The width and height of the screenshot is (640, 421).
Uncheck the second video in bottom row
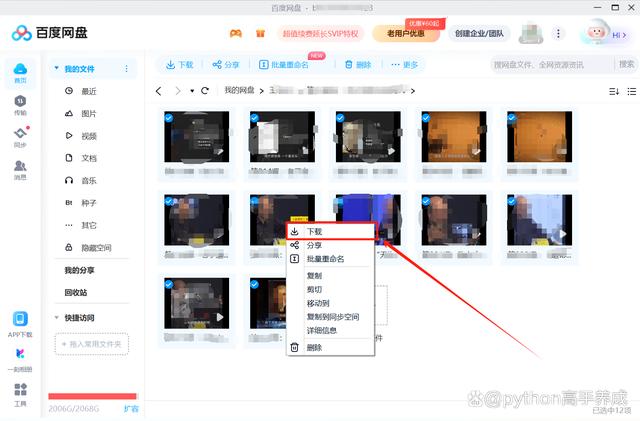click(254, 285)
